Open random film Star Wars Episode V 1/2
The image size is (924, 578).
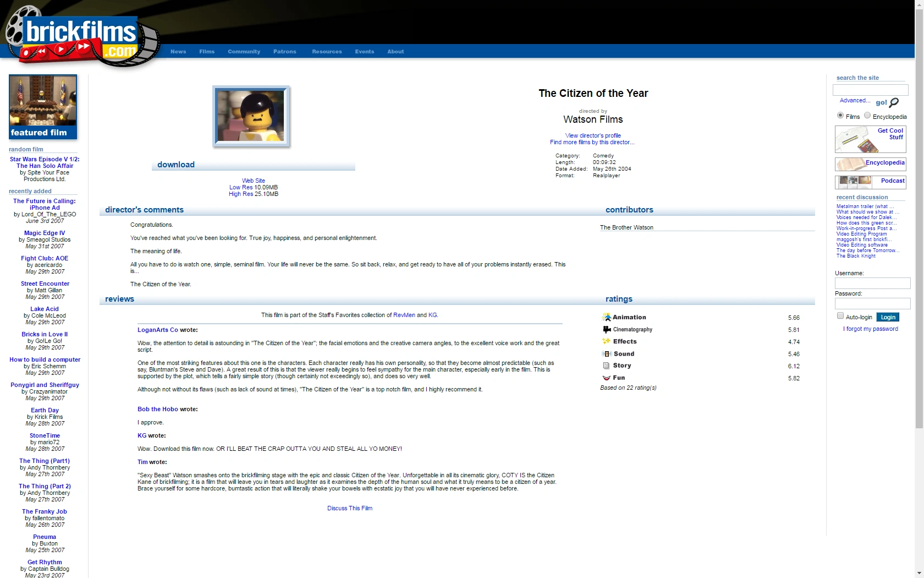pos(45,162)
